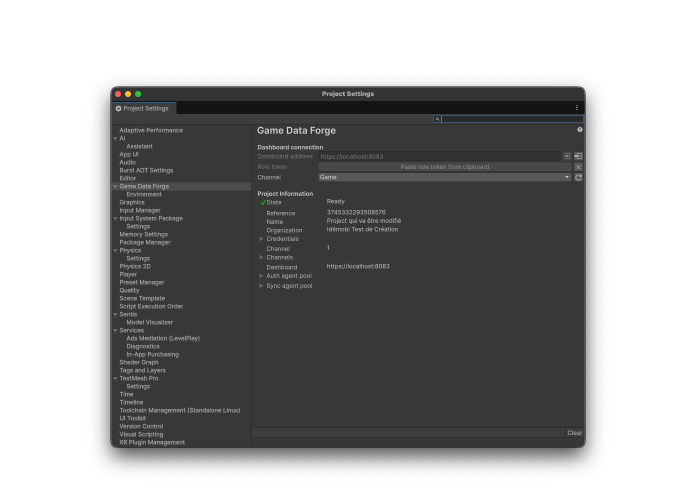Screen dimensions: 696x493
Task: Open Shader Graph settings
Action: click(139, 362)
